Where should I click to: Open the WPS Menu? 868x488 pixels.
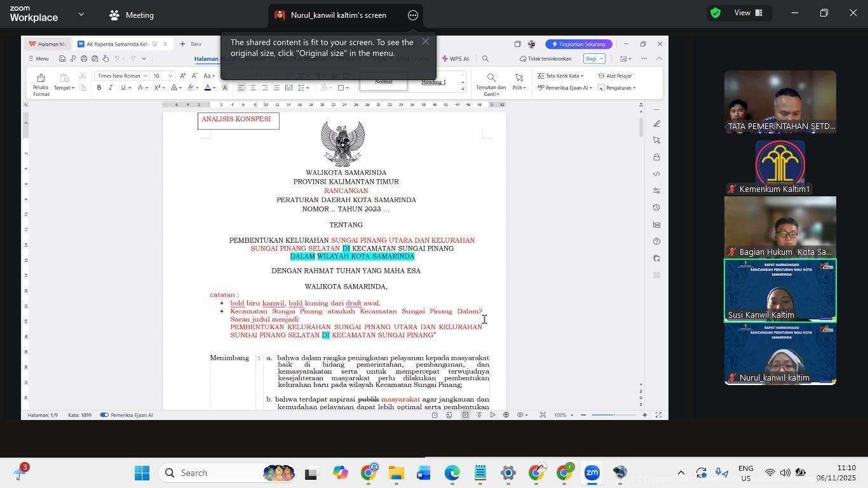point(38,58)
